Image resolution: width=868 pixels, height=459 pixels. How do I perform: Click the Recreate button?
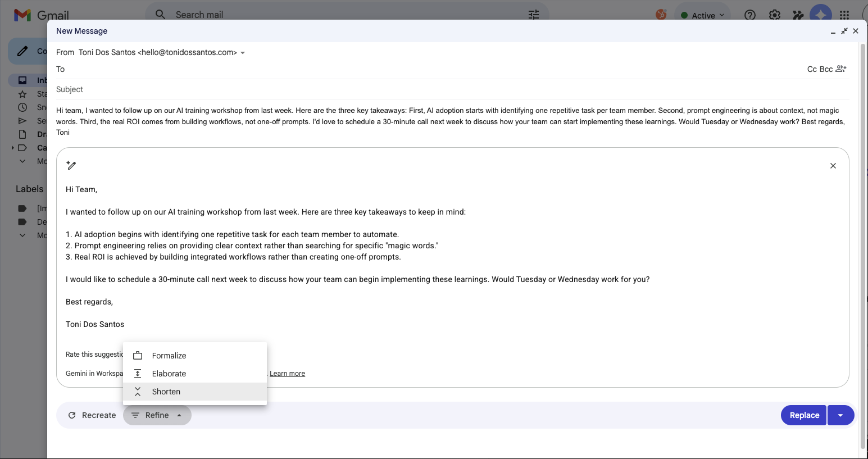point(92,415)
